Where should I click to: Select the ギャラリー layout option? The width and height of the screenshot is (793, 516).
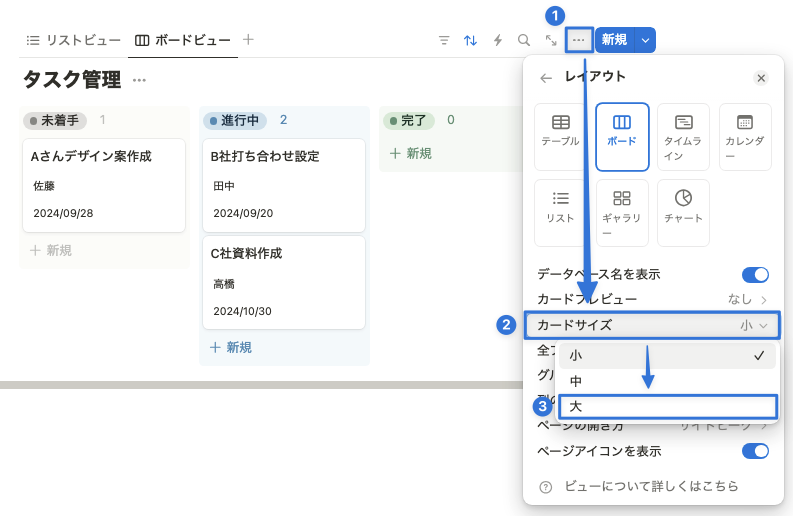622,212
